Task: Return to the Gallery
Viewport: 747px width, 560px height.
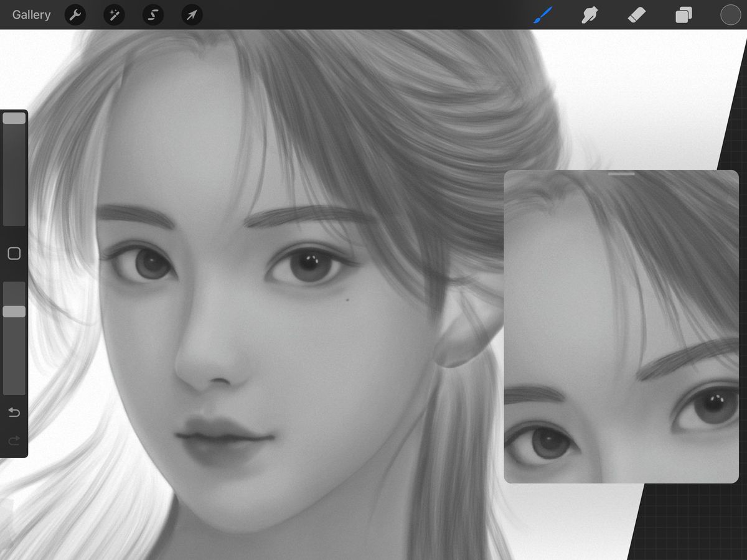Action: point(31,15)
